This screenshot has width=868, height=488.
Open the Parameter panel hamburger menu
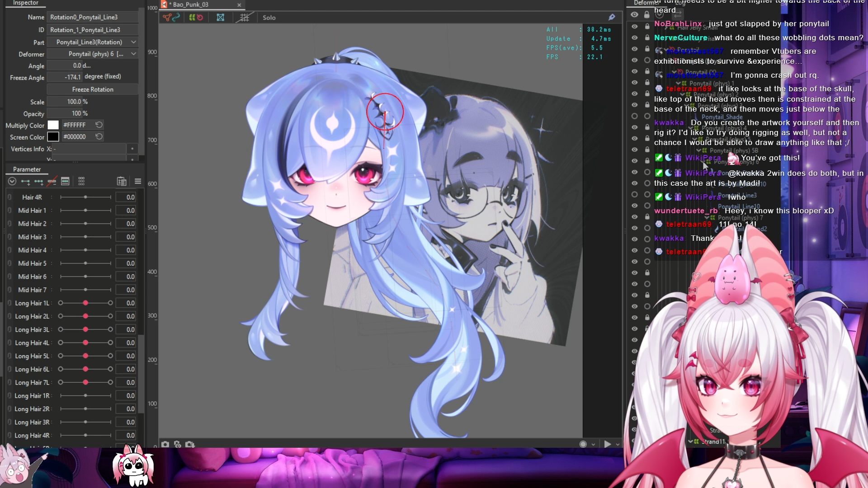(x=138, y=182)
